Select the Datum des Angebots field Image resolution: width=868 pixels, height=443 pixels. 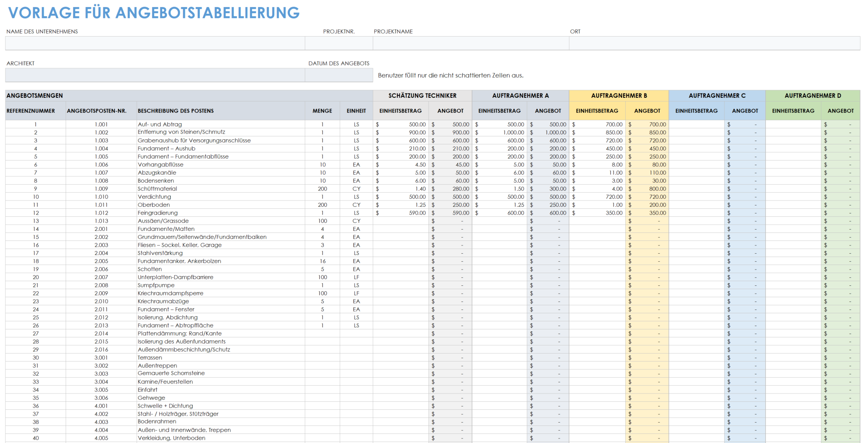pos(339,75)
